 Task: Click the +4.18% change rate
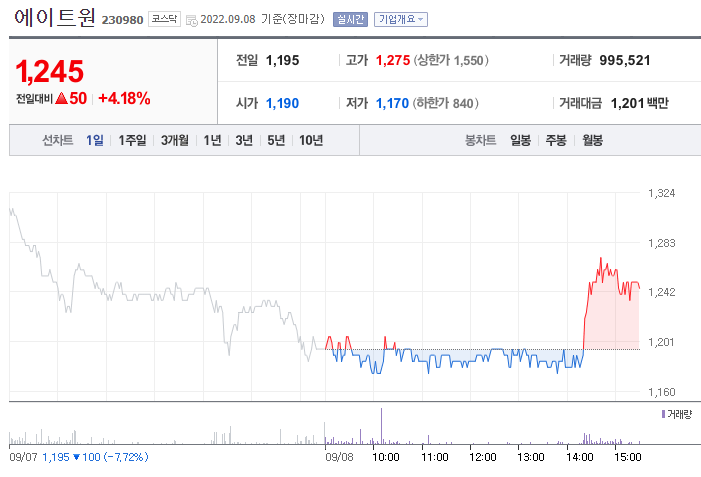click(124, 98)
